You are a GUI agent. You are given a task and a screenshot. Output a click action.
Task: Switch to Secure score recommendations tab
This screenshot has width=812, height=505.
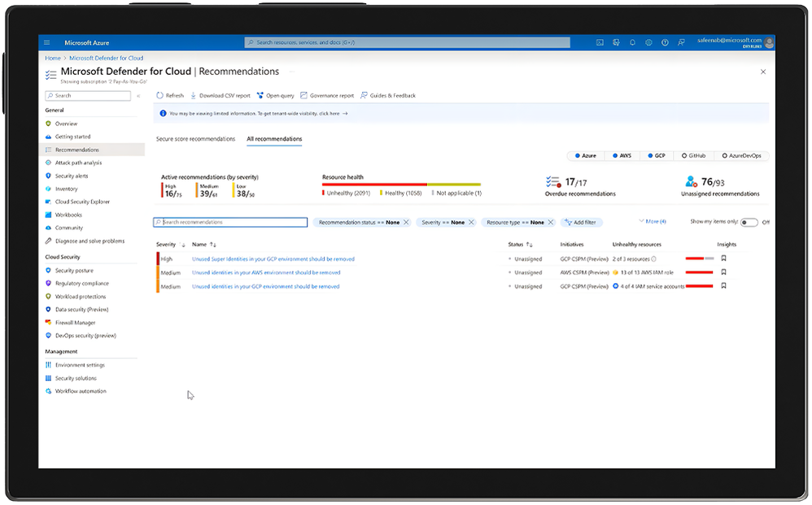195,139
